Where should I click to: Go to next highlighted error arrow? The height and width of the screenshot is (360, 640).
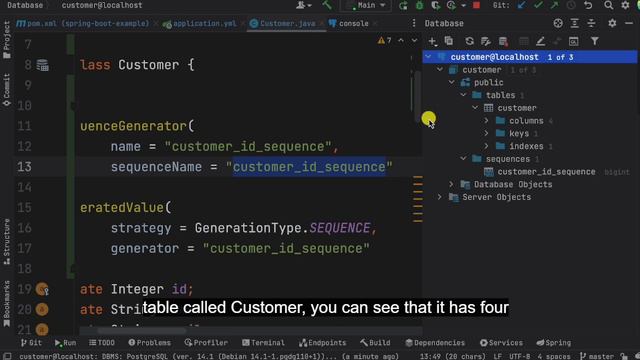coord(414,40)
